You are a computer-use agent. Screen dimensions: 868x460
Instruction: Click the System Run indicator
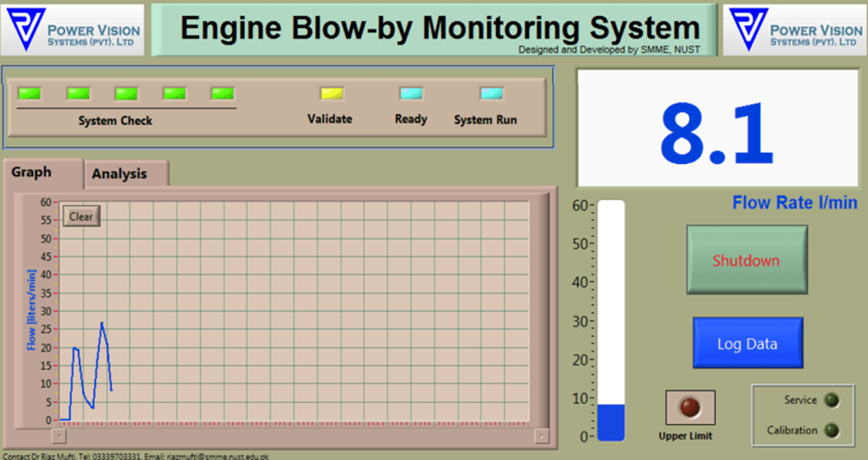click(x=491, y=92)
